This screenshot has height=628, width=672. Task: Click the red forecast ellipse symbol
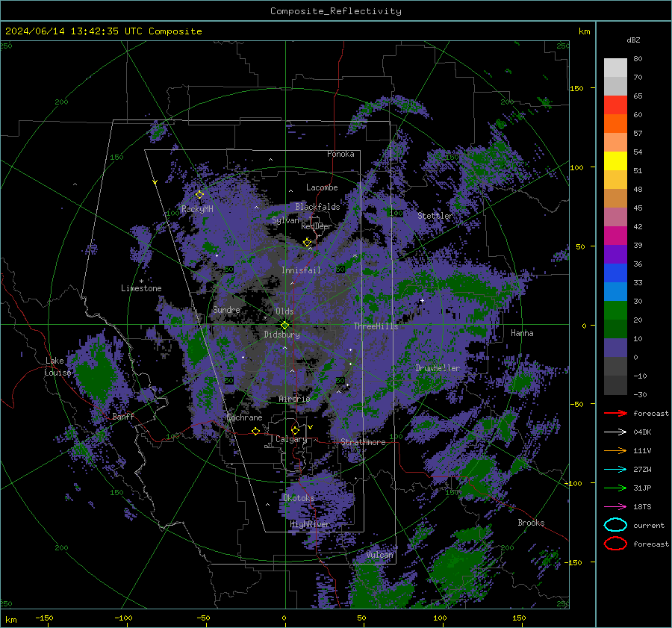[615, 544]
